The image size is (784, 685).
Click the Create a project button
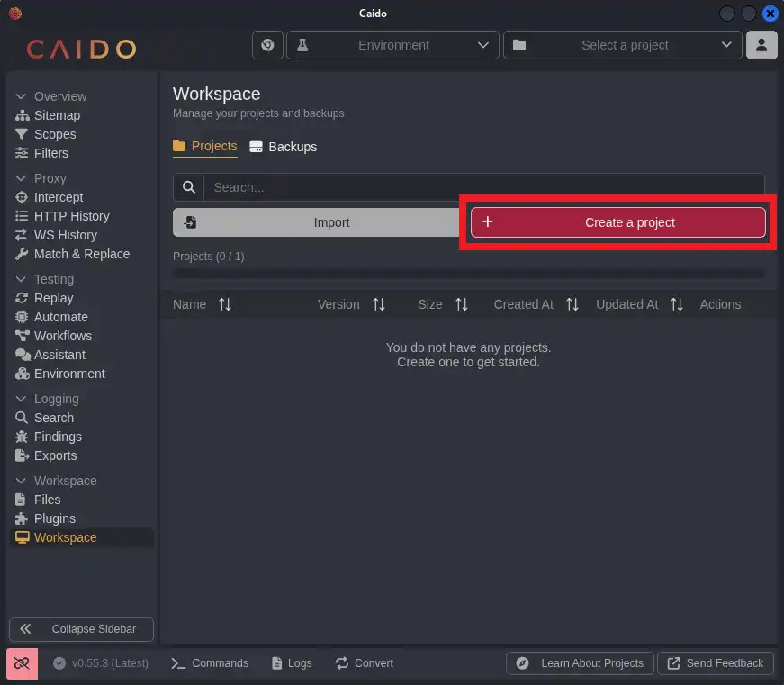click(617, 222)
